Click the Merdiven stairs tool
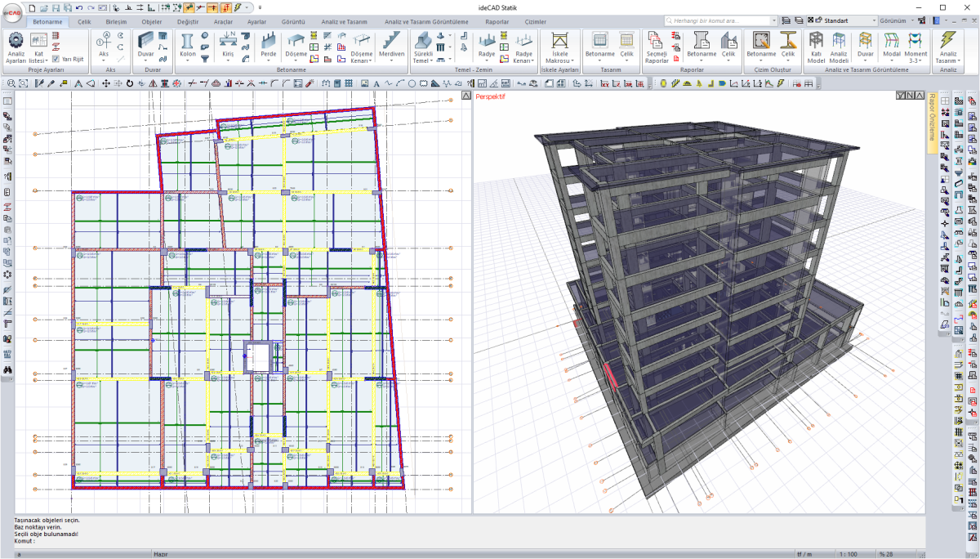Screen dimensions: 980x559 (x=392, y=42)
